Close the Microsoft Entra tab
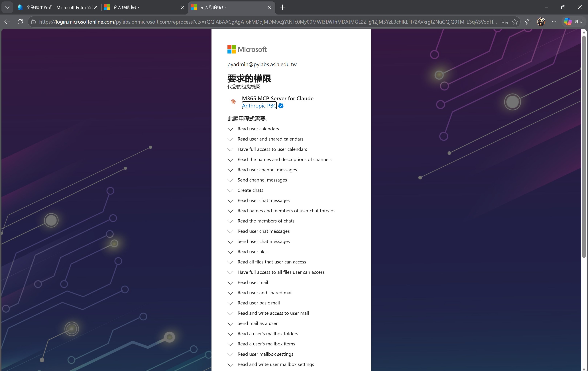 pyautogui.click(x=96, y=7)
